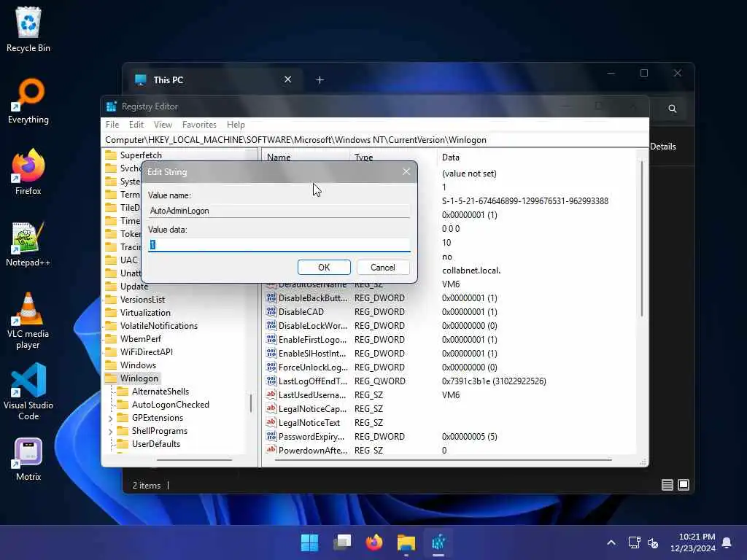Select the Update key
Screen dimensions: 747x560
(x=134, y=287)
